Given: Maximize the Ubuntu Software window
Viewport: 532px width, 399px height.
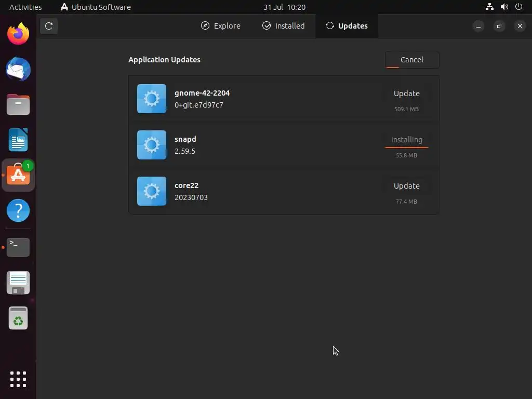Looking at the screenshot, I should (x=499, y=26).
